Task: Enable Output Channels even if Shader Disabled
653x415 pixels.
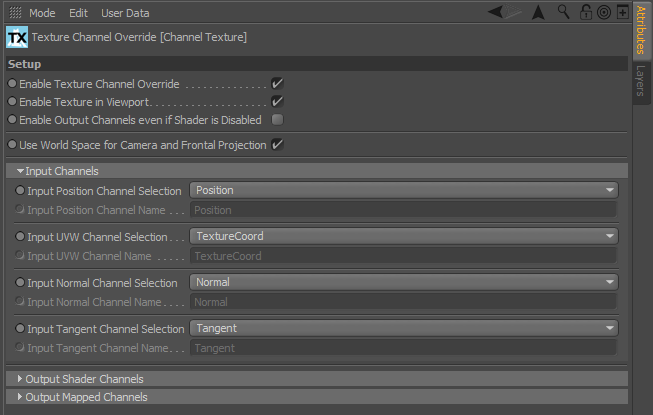Action: click(277, 120)
